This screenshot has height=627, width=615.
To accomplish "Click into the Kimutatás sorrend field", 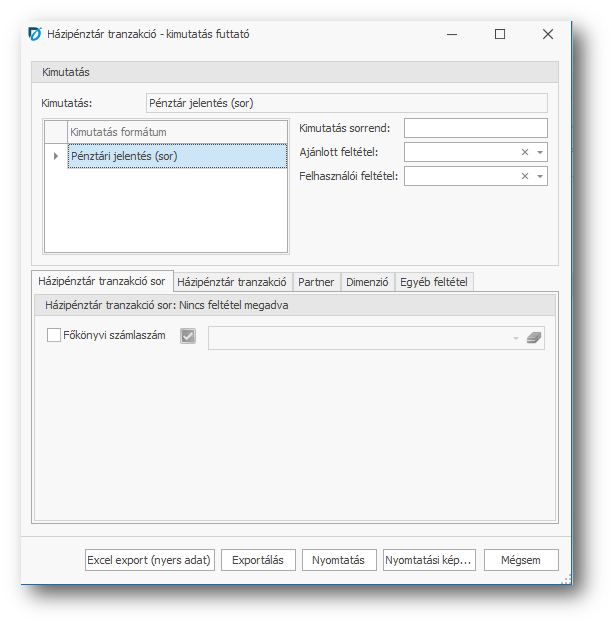I will point(475,128).
